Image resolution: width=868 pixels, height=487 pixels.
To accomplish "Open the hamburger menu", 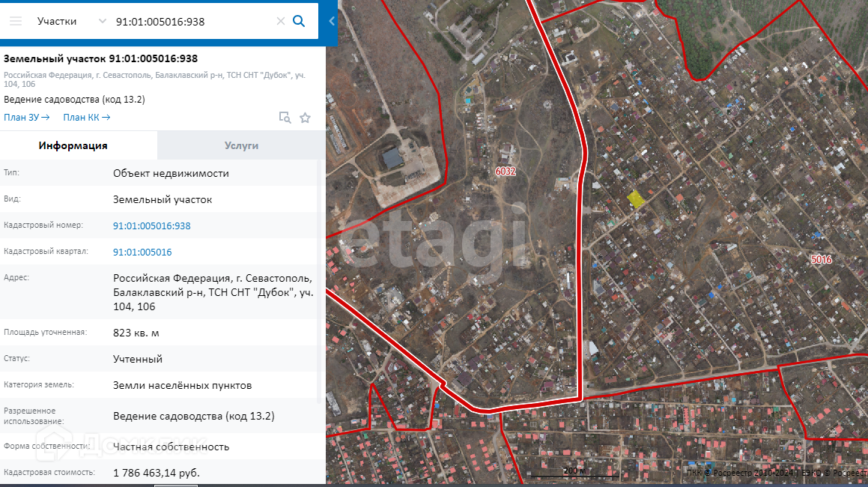I will click(x=16, y=21).
